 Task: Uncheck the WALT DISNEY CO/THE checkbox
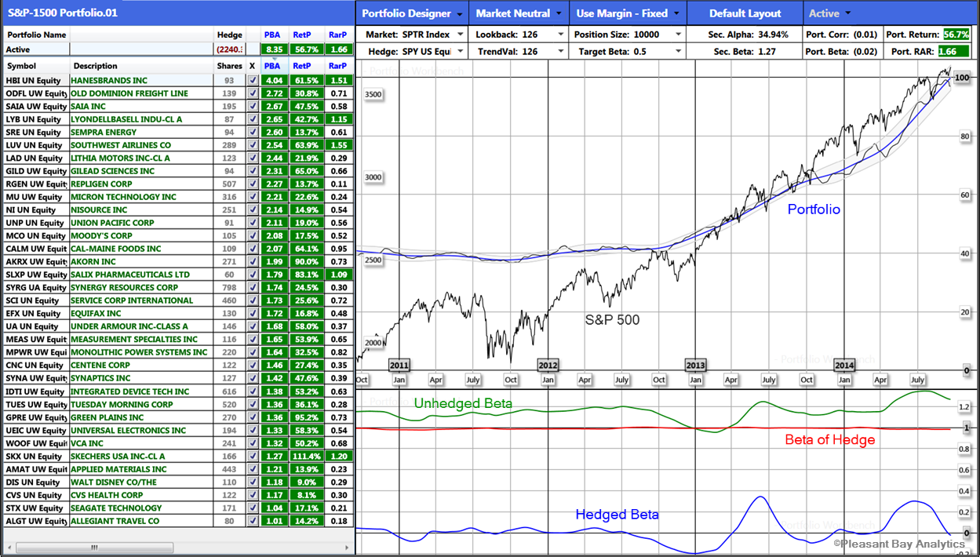(x=253, y=482)
